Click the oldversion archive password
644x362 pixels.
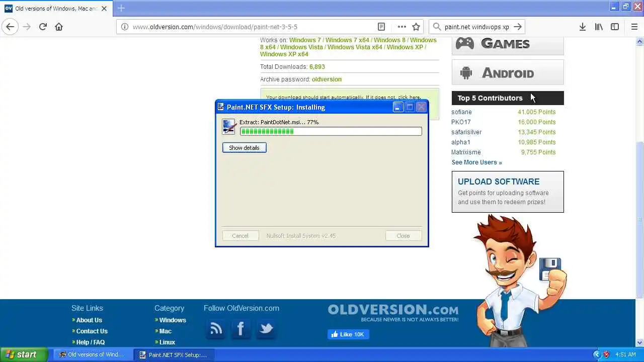[327, 79]
